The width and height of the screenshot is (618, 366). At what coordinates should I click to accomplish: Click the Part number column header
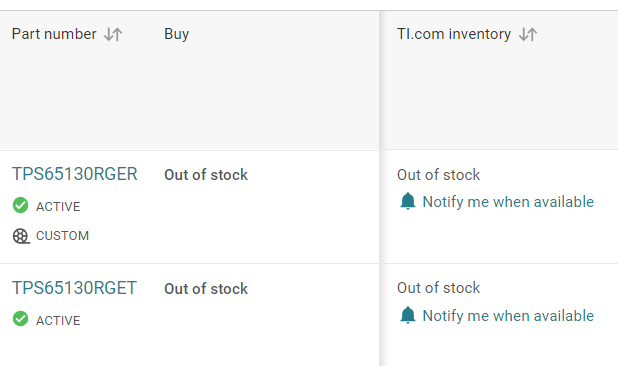click(x=54, y=34)
